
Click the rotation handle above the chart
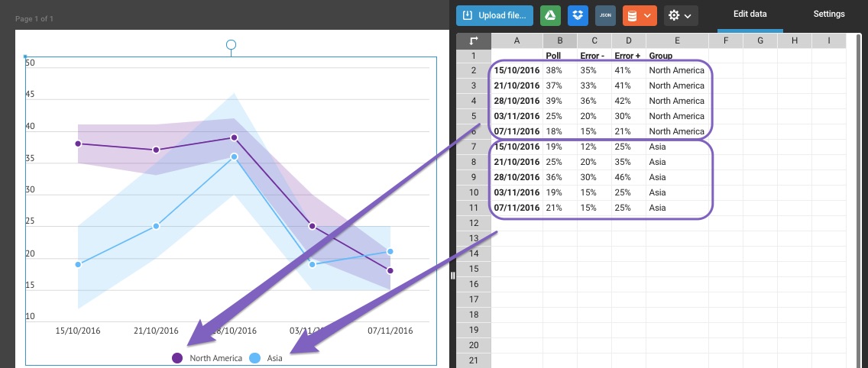[231, 45]
